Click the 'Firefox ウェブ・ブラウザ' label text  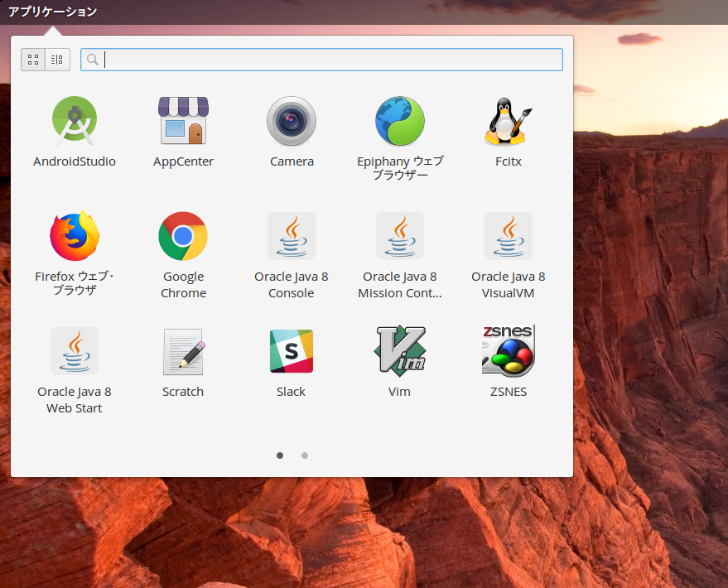click(75, 283)
